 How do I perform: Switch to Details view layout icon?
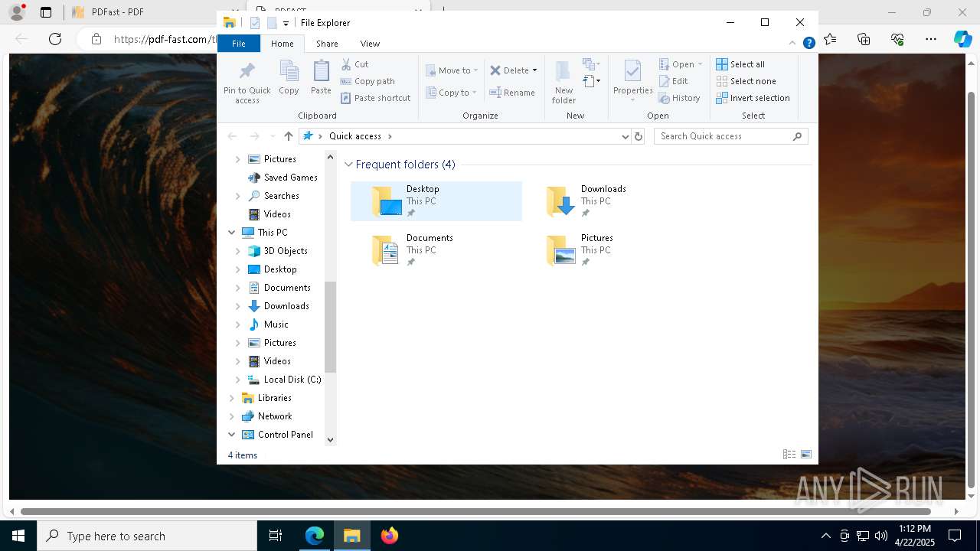click(789, 455)
